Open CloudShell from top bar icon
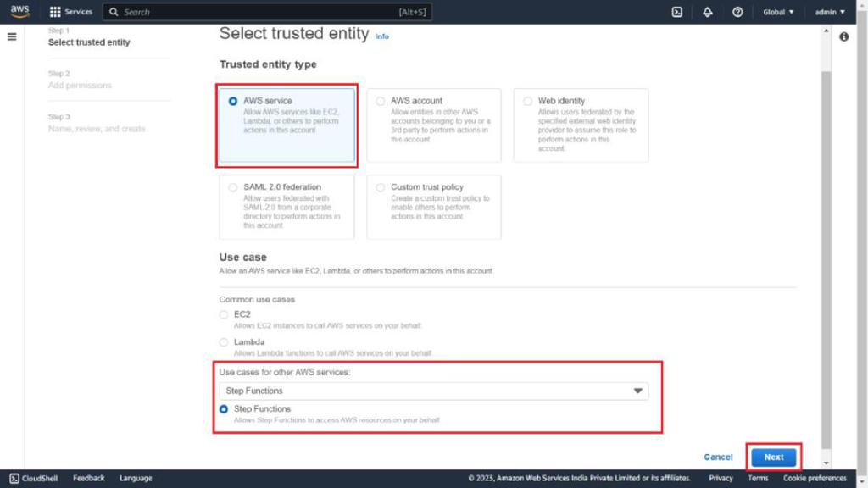The width and height of the screenshot is (868, 488). (677, 12)
